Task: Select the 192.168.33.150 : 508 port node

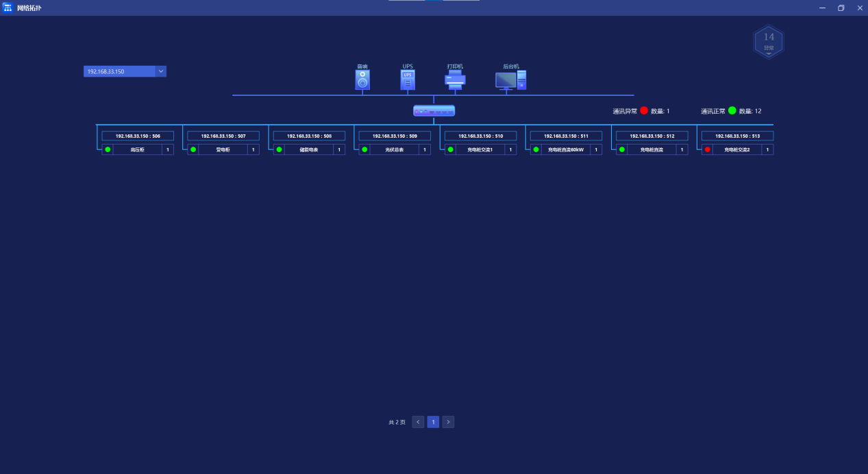Action: tap(309, 136)
